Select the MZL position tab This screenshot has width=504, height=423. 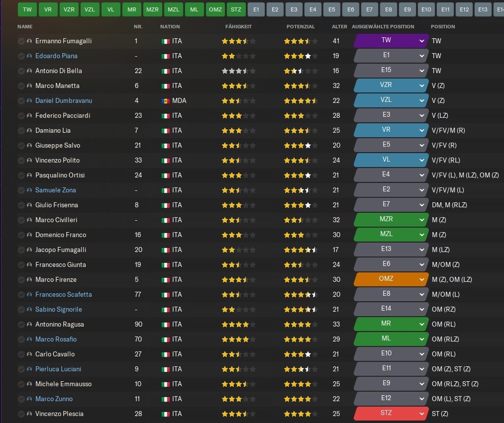[173, 9]
